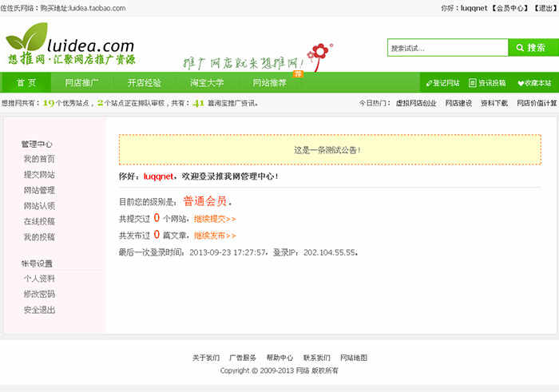Open hot topic 网店建设
The width and height of the screenshot is (559, 392).
458,103
